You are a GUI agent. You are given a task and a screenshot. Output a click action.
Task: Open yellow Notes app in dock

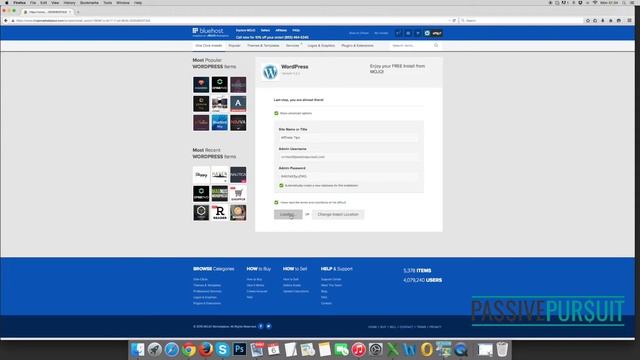click(324, 350)
